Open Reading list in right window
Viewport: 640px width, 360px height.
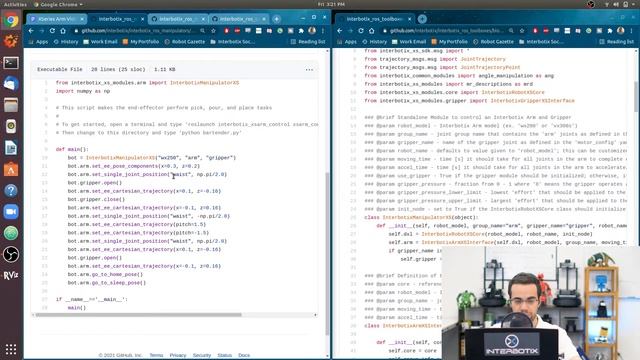616,42
